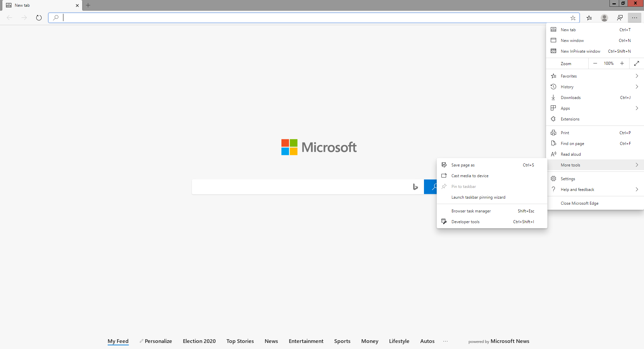This screenshot has height=349, width=644.
Task: Click the fullscreen diagonal arrow icon
Action: pyautogui.click(x=637, y=63)
